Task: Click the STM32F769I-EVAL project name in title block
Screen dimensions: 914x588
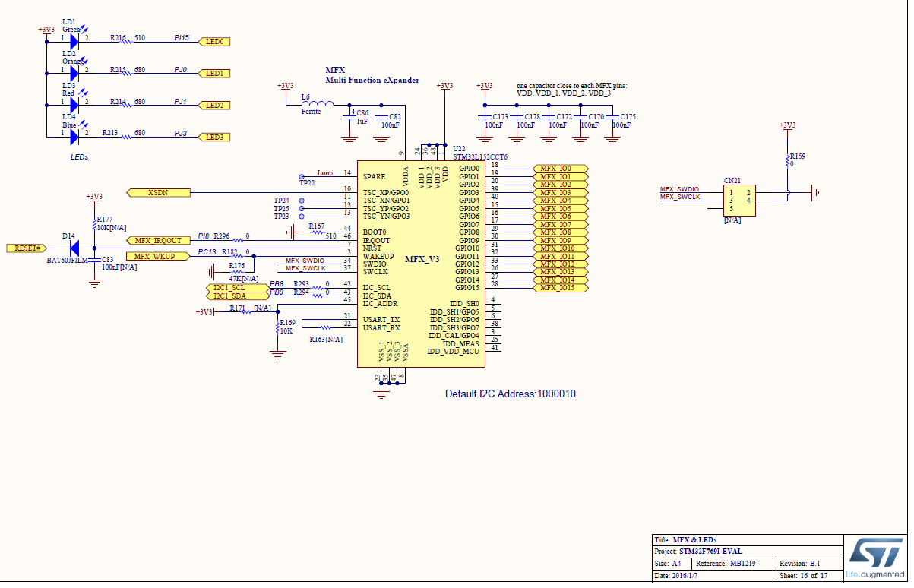Action: (710, 551)
